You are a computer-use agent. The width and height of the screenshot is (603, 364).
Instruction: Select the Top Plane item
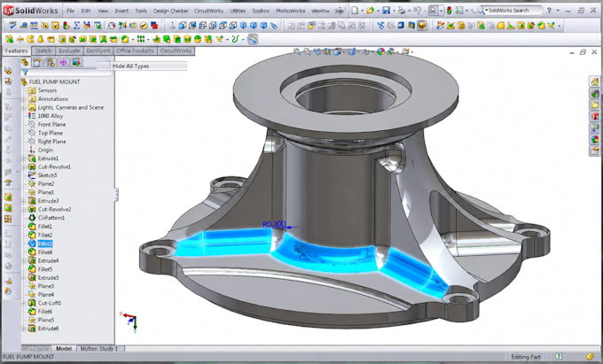50,133
